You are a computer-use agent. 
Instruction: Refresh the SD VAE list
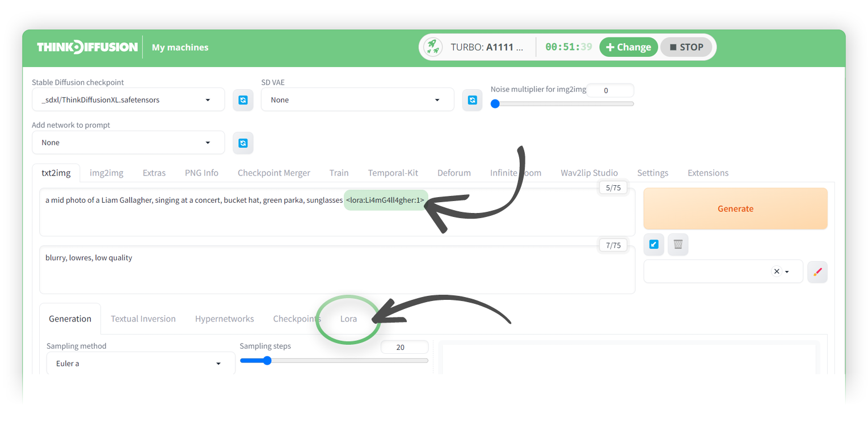(x=472, y=100)
